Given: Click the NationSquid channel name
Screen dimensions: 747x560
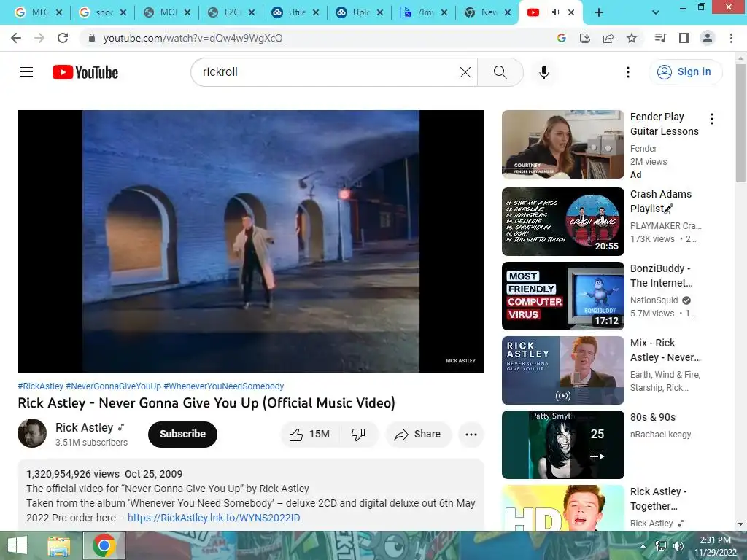Looking at the screenshot, I should click(x=654, y=300).
